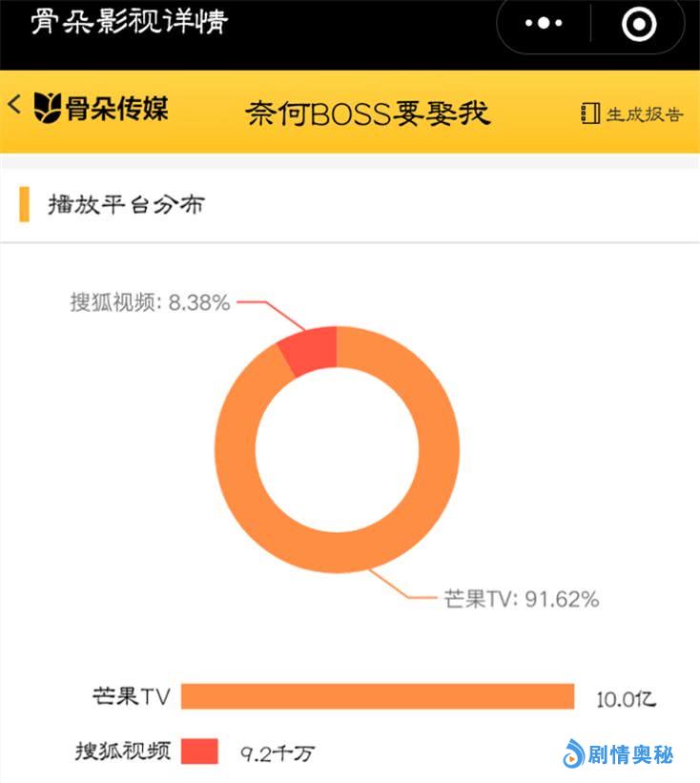
Task: Open the mini-program three-dot menu
Action: (545, 23)
